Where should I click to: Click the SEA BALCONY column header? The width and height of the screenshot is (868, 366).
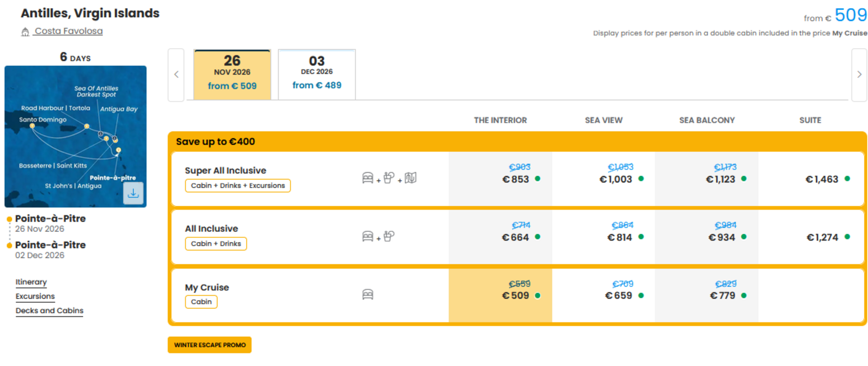(707, 120)
